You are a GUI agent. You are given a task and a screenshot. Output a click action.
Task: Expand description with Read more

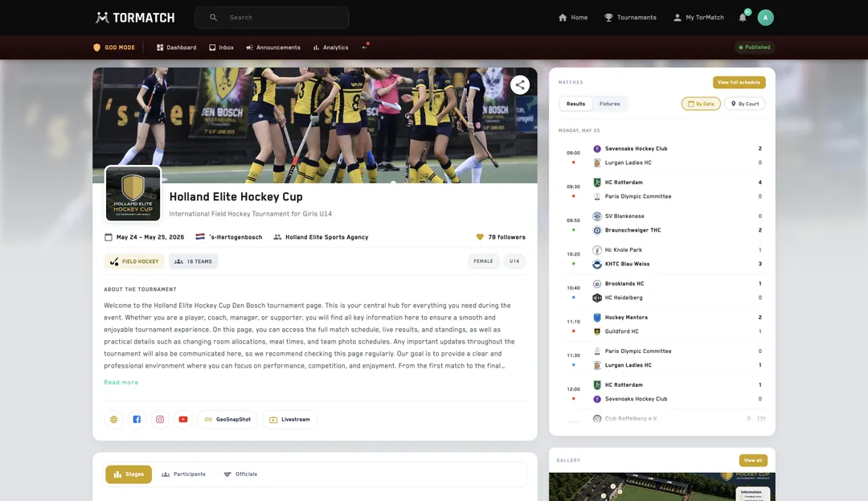point(121,382)
